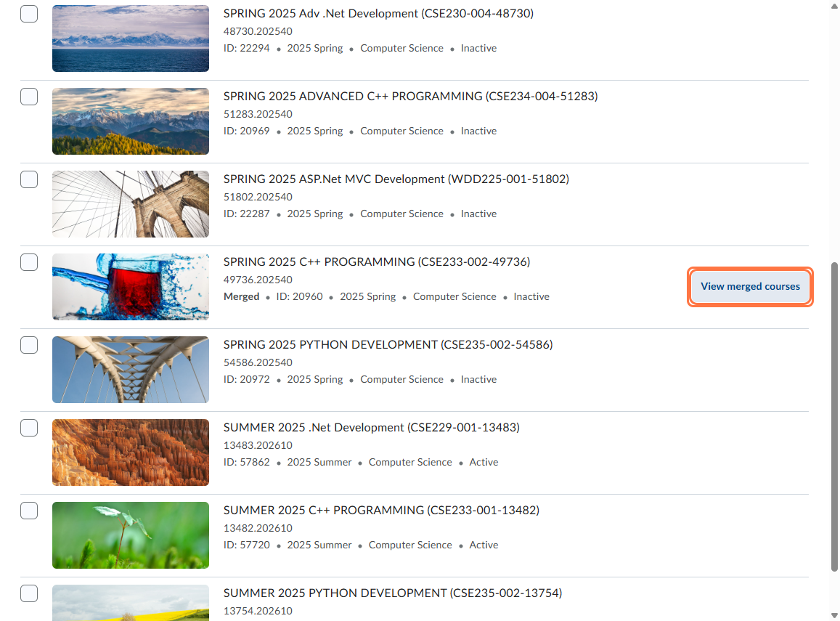Open the arch bridge thumbnail for SPRING PYTHON DEVELOPMENT
Viewport: 840px width, 621px height.
131,370
